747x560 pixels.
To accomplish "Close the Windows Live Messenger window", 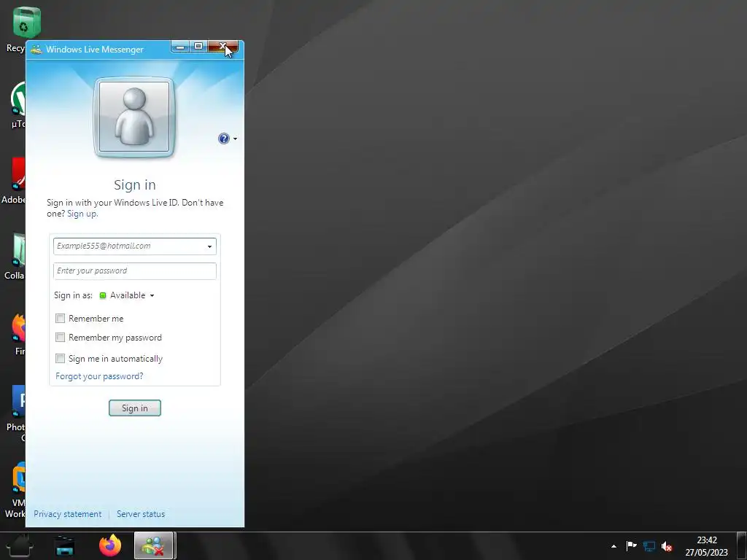I will (222, 47).
